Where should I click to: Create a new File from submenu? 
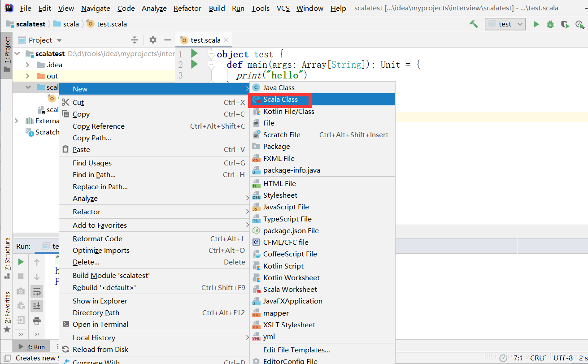coord(322,123)
